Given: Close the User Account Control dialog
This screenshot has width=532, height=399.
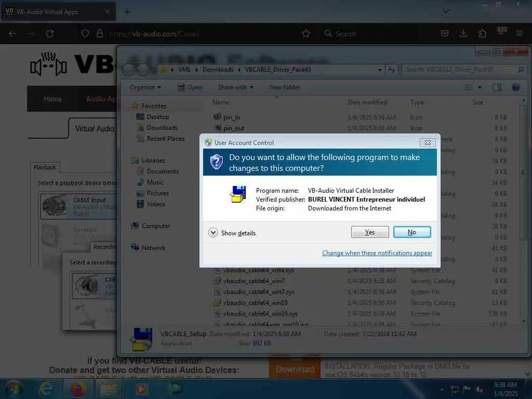Looking at the screenshot, I should [428, 142].
